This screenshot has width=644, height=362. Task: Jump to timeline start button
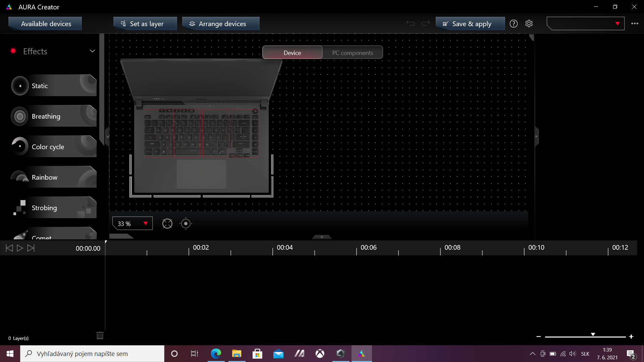[x=9, y=248]
